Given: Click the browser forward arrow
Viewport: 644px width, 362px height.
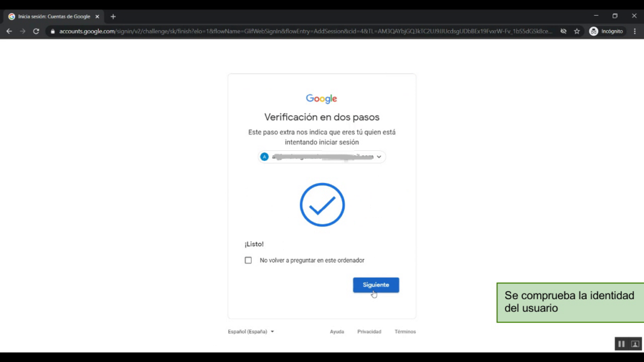Looking at the screenshot, I should [23, 31].
